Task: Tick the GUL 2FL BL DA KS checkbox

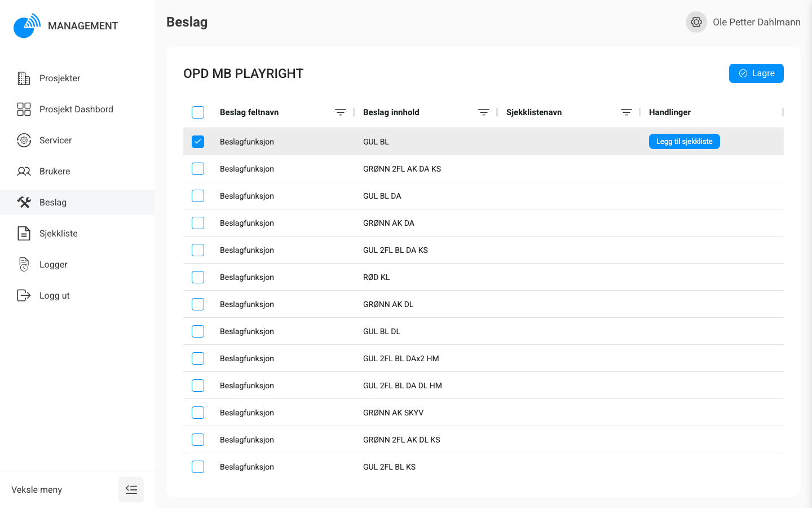Action: [x=198, y=250]
